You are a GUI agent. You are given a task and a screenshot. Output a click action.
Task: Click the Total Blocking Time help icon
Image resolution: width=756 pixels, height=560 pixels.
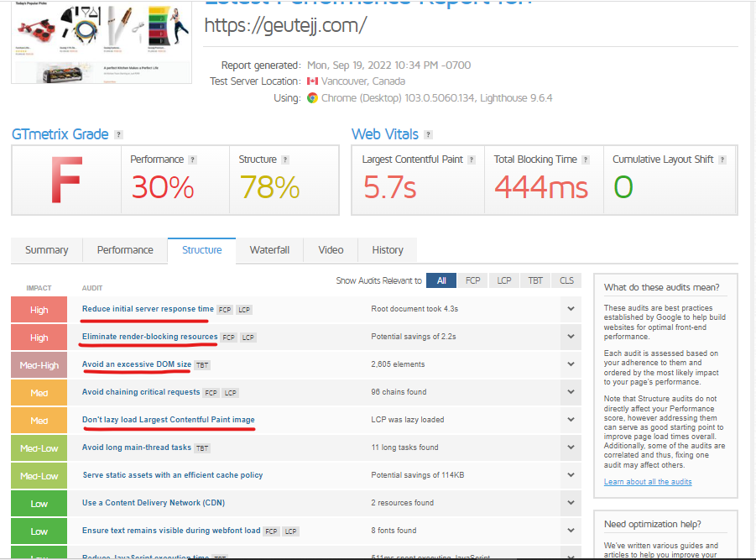(586, 160)
